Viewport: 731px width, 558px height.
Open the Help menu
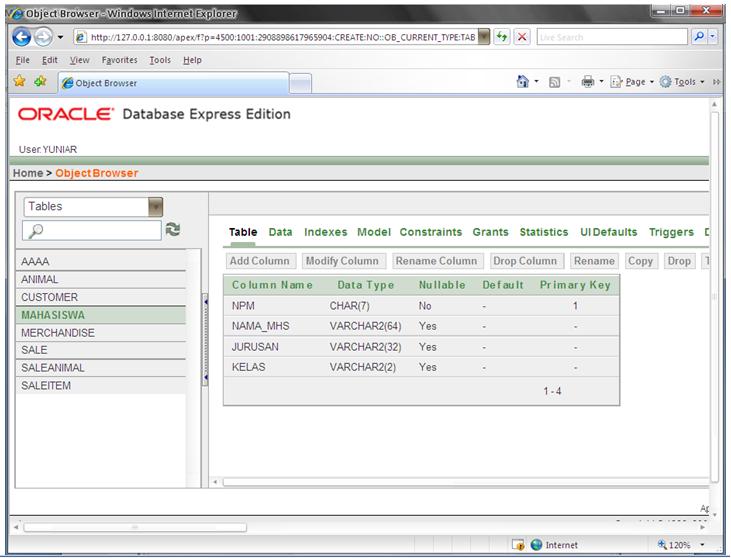coord(192,60)
